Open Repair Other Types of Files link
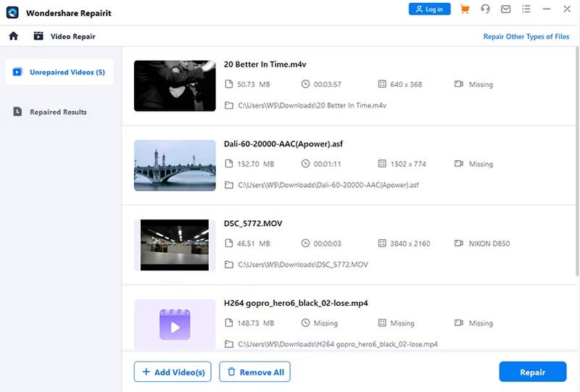 [x=526, y=36]
